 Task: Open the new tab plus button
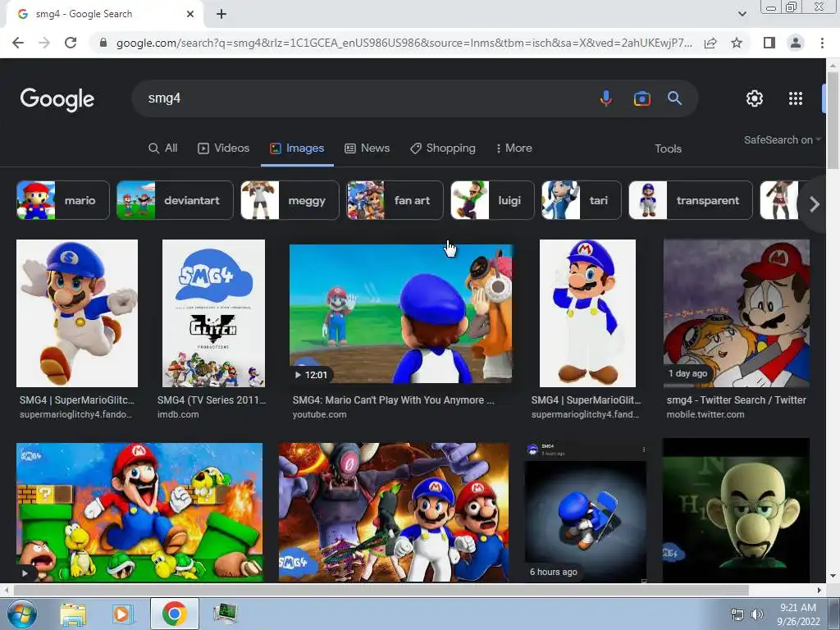click(x=221, y=15)
